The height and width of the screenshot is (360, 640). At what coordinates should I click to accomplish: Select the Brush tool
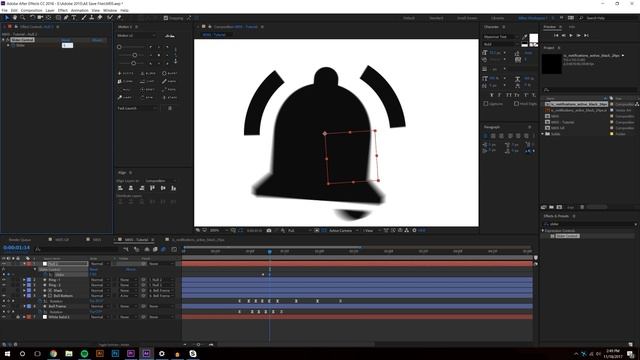(x=84, y=18)
